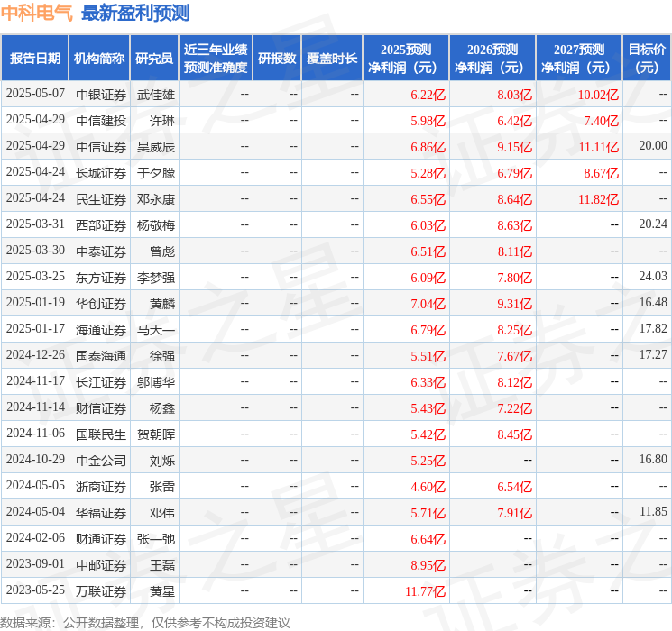This screenshot has width=672, height=631.
Task: Select the 7.67亿 forecast value
Action: point(515,356)
